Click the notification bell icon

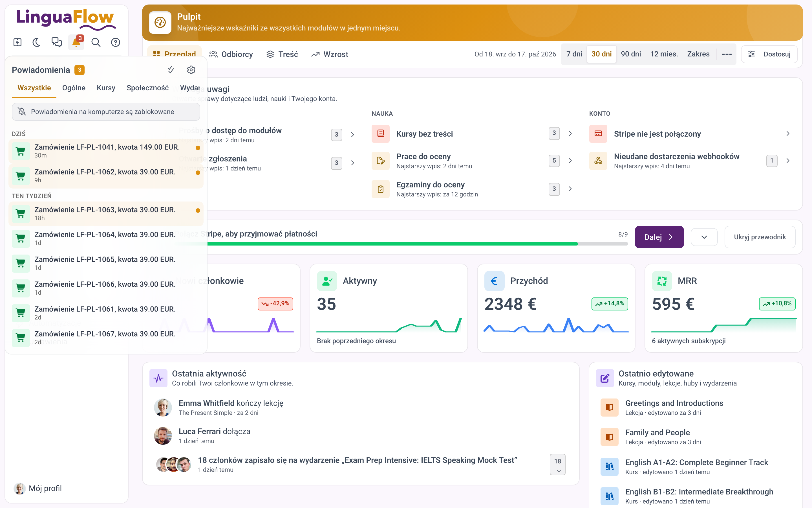click(x=76, y=42)
